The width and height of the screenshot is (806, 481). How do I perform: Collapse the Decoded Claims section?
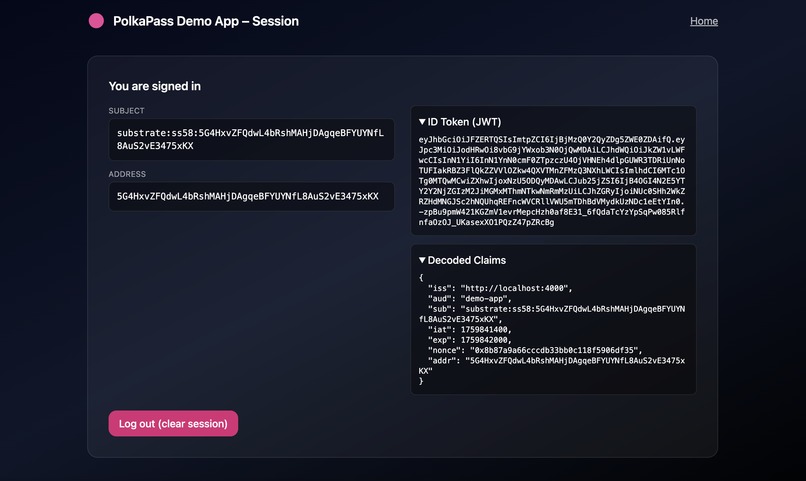coord(462,260)
